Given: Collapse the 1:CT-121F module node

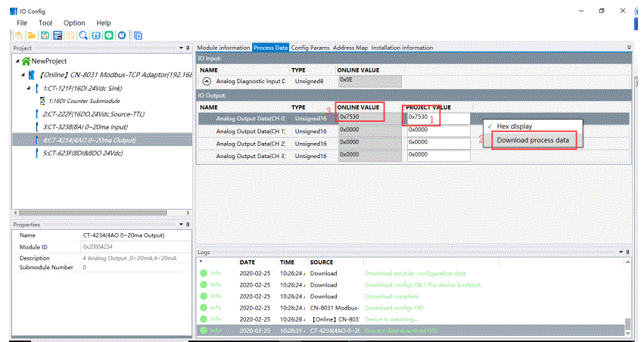Looking at the screenshot, I should 28,88.
